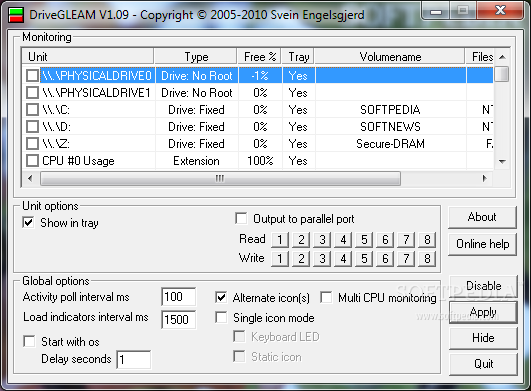Select Write pin 7 button
This screenshot has height=391, width=531.
tap(406, 259)
